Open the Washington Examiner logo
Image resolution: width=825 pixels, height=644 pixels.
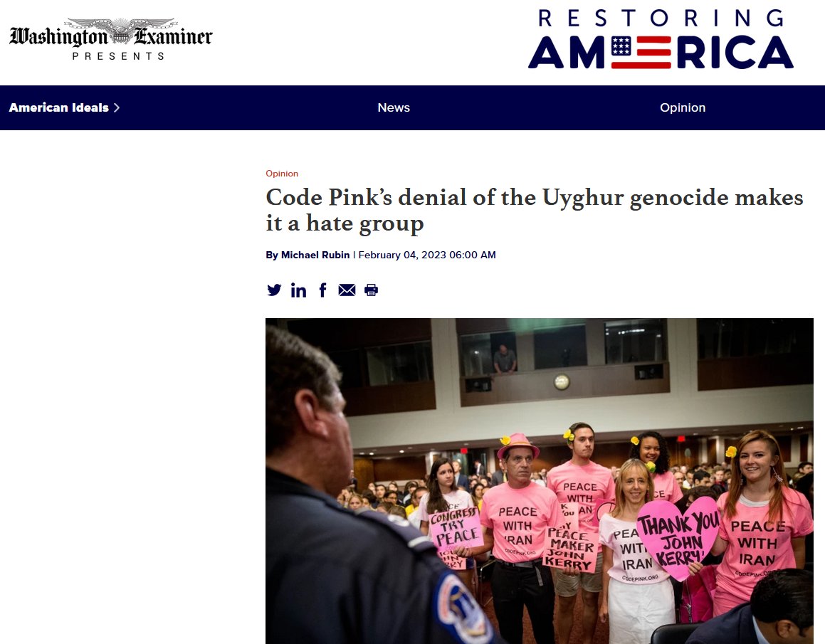click(x=111, y=39)
